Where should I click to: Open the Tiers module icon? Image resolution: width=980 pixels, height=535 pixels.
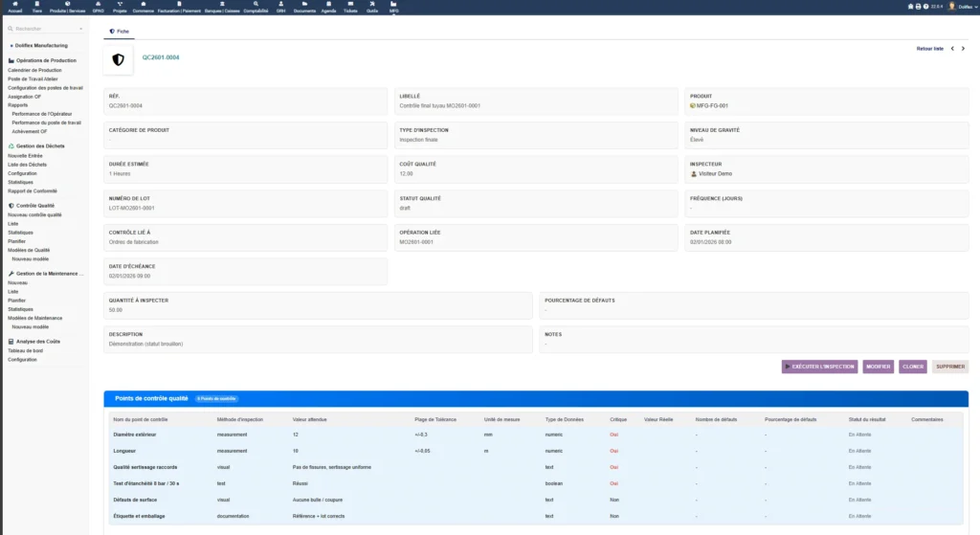[x=36, y=6]
